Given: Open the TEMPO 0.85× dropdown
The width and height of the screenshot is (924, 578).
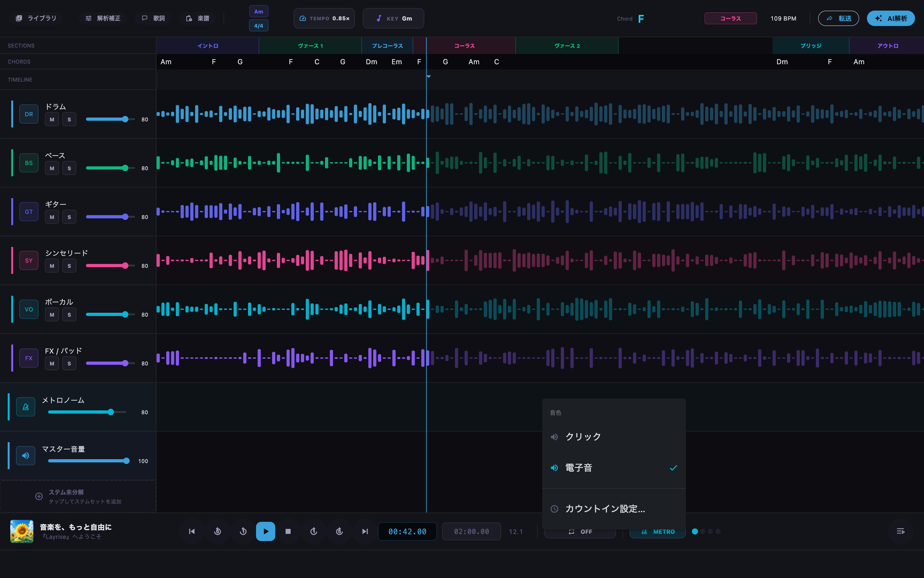Looking at the screenshot, I should click(x=324, y=18).
